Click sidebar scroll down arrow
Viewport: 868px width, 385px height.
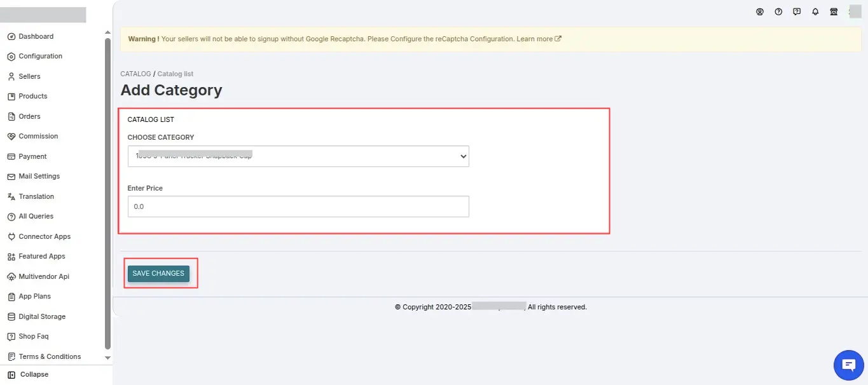pos(107,358)
